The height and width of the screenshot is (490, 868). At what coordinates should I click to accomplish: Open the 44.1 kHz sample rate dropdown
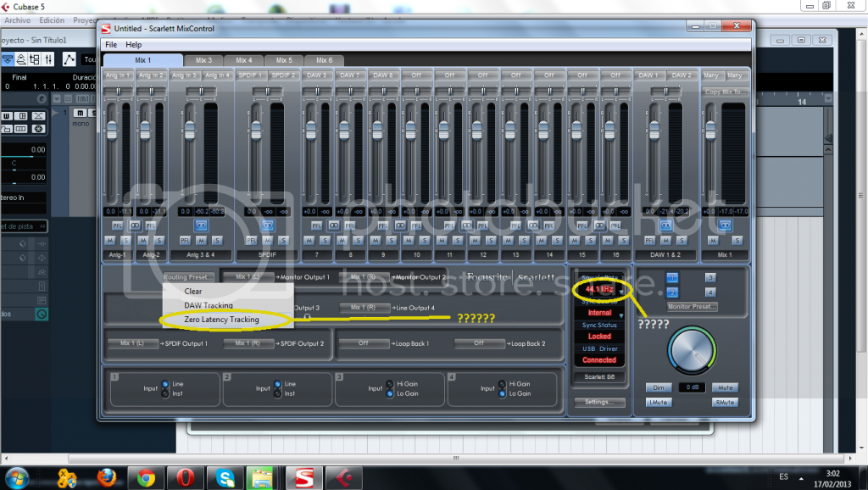[600, 289]
